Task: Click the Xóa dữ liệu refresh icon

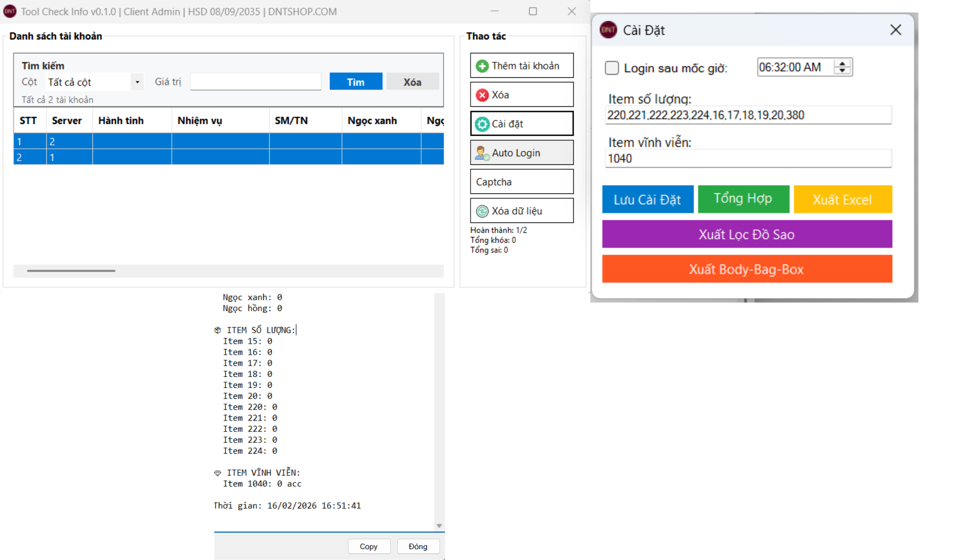Action: pyautogui.click(x=482, y=211)
